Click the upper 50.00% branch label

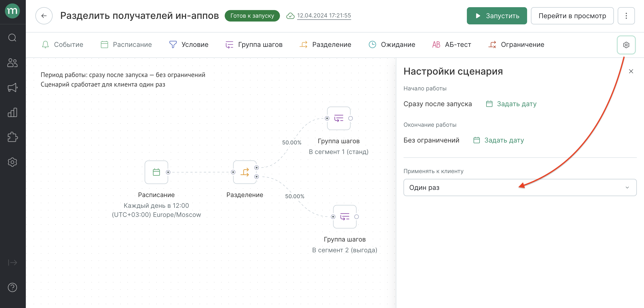click(x=291, y=143)
